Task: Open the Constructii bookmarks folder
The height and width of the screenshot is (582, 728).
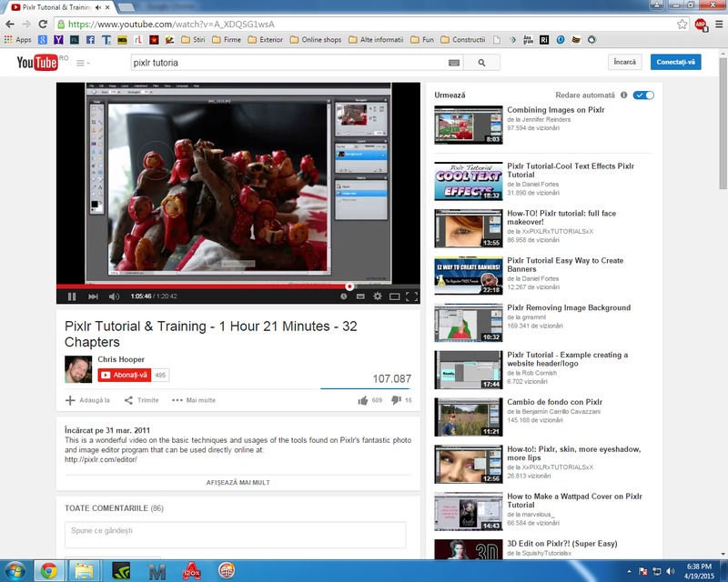Action: point(463,40)
